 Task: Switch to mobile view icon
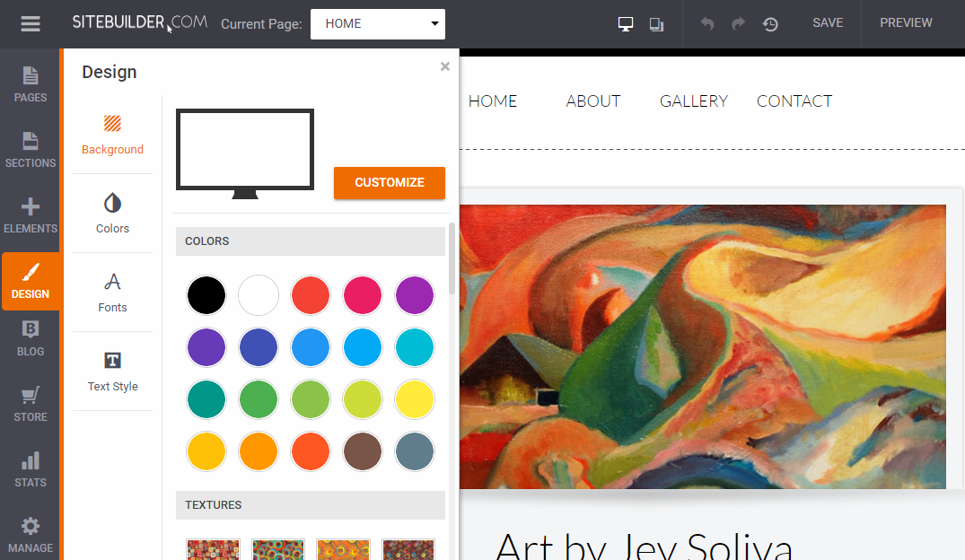[656, 24]
